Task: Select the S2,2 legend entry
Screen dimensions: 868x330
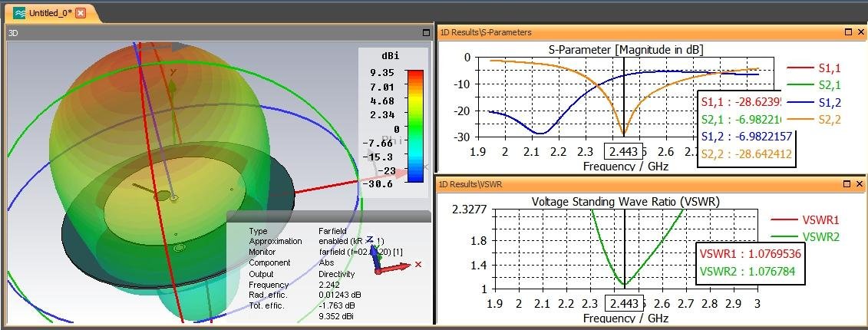Action: coord(814,119)
